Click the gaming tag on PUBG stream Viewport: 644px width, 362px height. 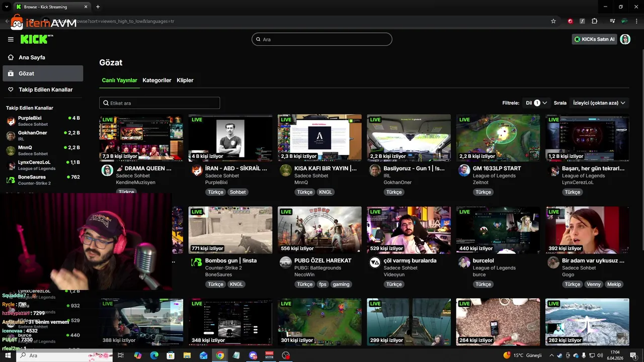tap(341, 285)
